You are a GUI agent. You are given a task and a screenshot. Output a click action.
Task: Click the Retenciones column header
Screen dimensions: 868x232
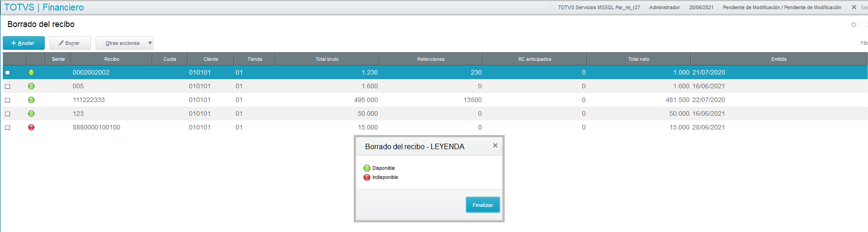(431, 59)
